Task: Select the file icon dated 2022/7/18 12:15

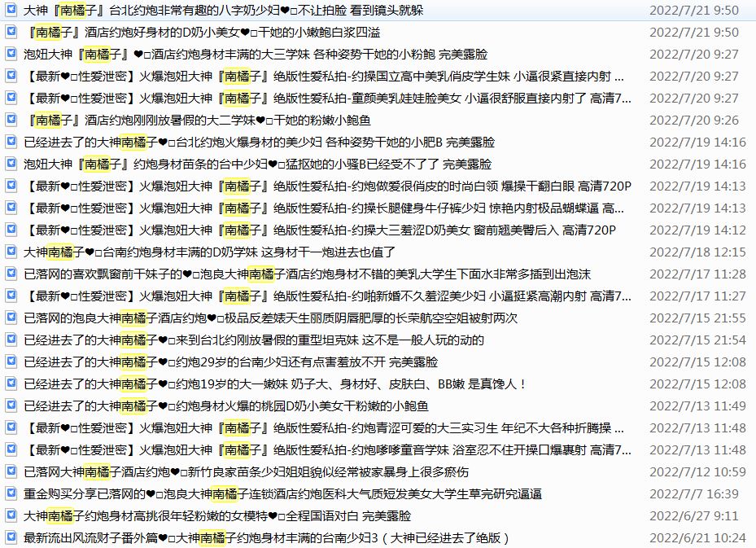Action: pyautogui.click(x=11, y=252)
